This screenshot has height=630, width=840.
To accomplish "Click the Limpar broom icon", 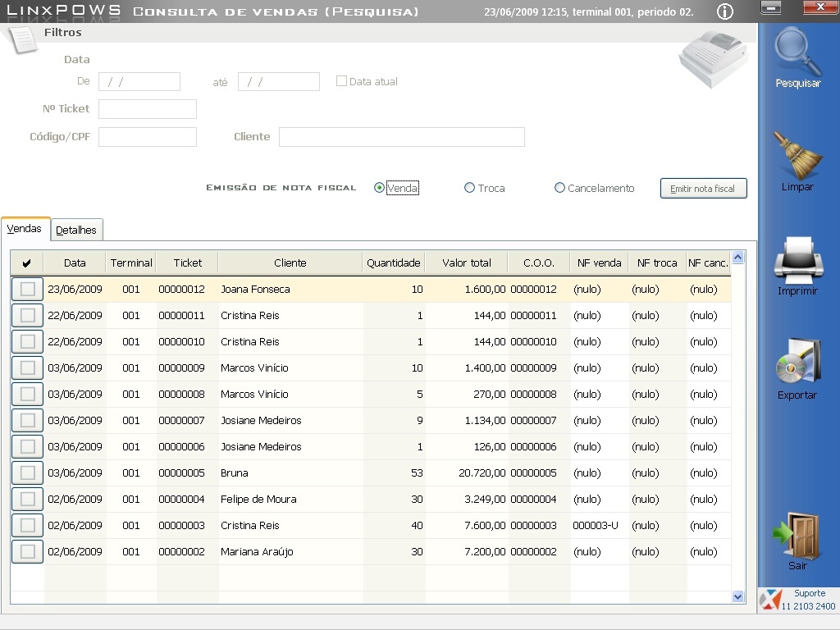I will [797, 156].
